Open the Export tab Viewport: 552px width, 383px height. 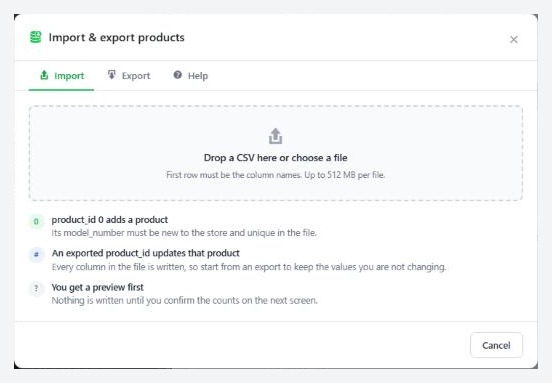129,76
